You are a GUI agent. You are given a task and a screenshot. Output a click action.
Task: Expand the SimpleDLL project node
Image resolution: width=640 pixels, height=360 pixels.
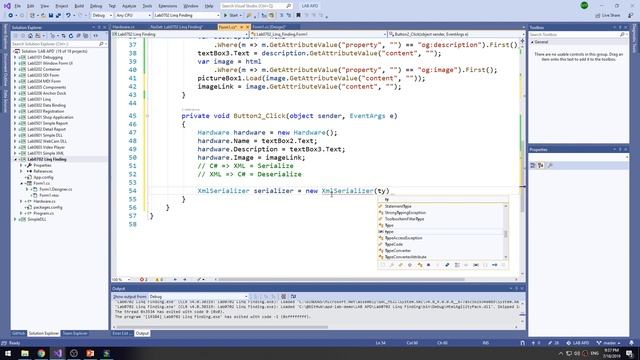click(x=16, y=219)
